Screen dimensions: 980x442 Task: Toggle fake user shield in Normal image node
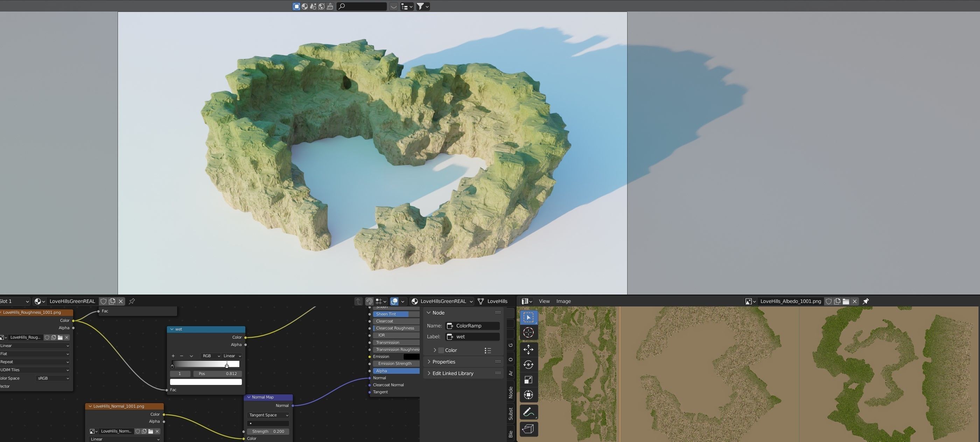[x=138, y=431]
